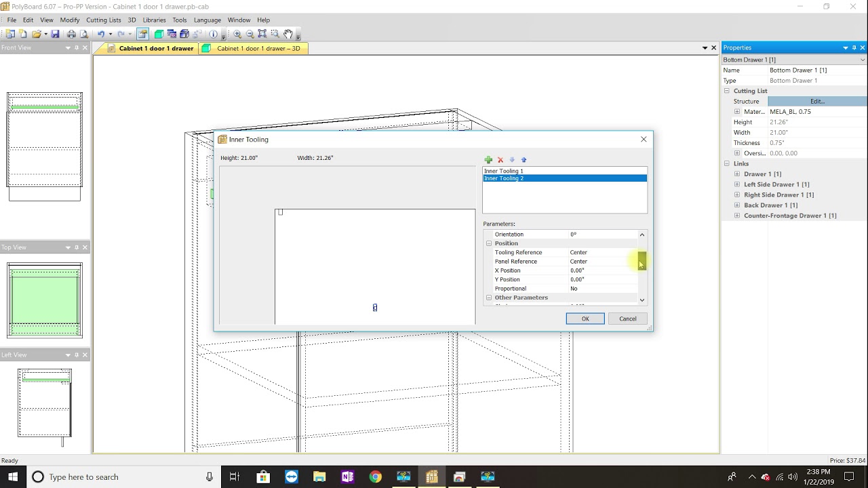Select Inner Tooling 1 in the list
This screenshot has height=488, width=868.
click(x=564, y=171)
